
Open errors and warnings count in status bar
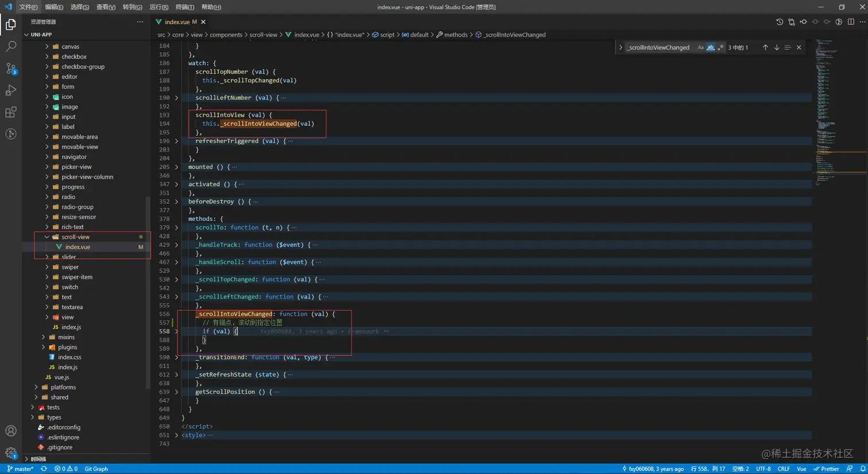coord(65,469)
